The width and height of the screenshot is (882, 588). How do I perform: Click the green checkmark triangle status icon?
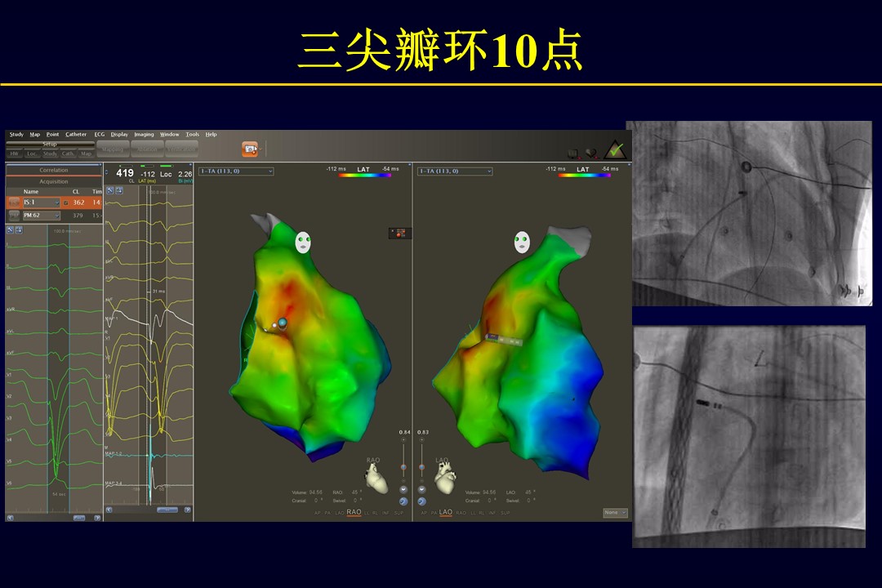[x=615, y=149]
